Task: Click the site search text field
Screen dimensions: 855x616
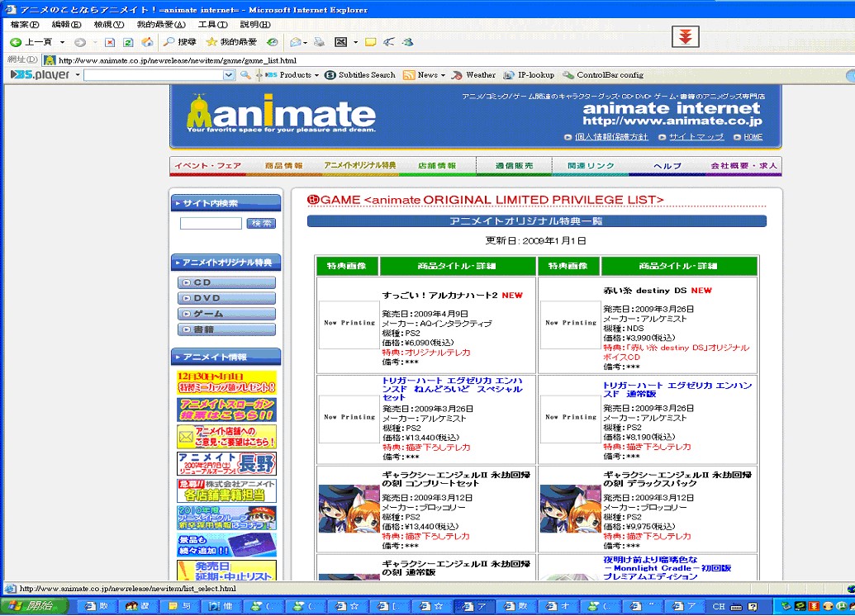Action: click(x=211, y=224)
